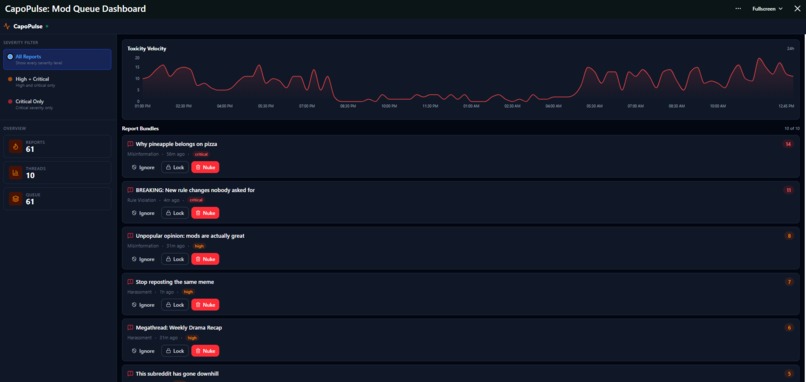Close the dashboard with the X

pos(797,9)
